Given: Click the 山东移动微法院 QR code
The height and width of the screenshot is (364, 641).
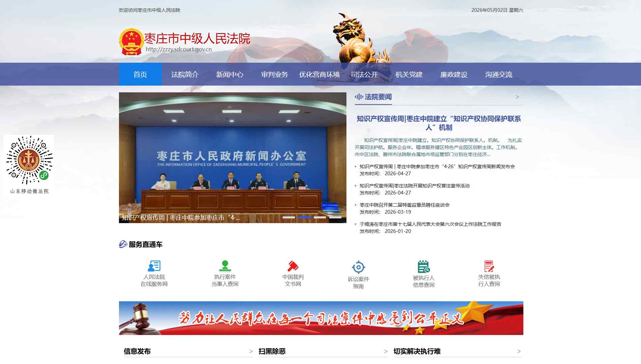Looking at the screenshot, I should point(29,160).
